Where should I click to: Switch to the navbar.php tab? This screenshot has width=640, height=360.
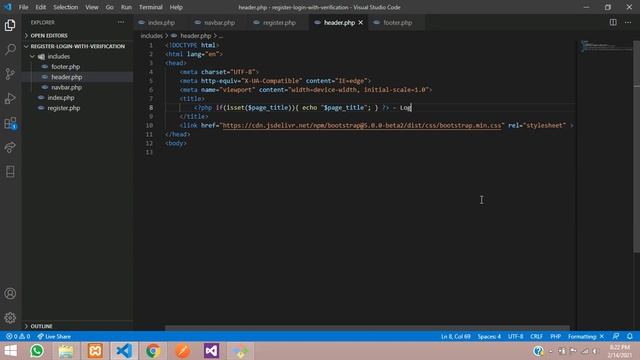coord(219,22)
